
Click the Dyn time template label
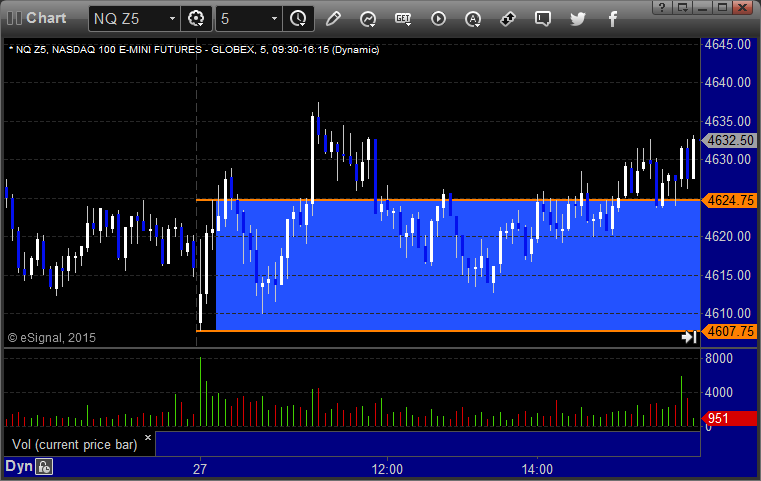19,466
